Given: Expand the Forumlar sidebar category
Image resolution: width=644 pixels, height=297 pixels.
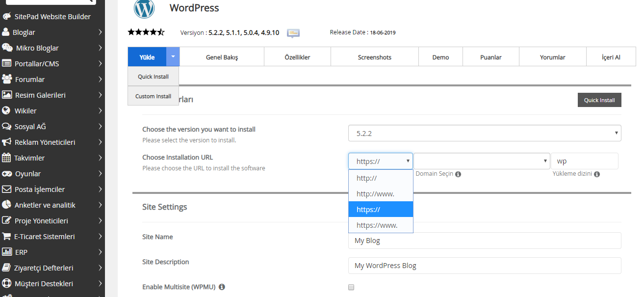Looking at the screenshot, I should [x=100, y=80].
